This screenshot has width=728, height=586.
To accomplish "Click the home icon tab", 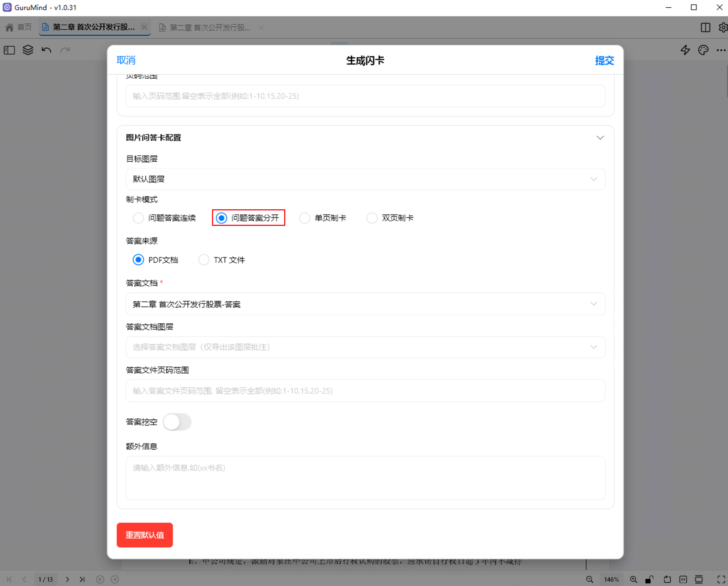I will (9, 27).
